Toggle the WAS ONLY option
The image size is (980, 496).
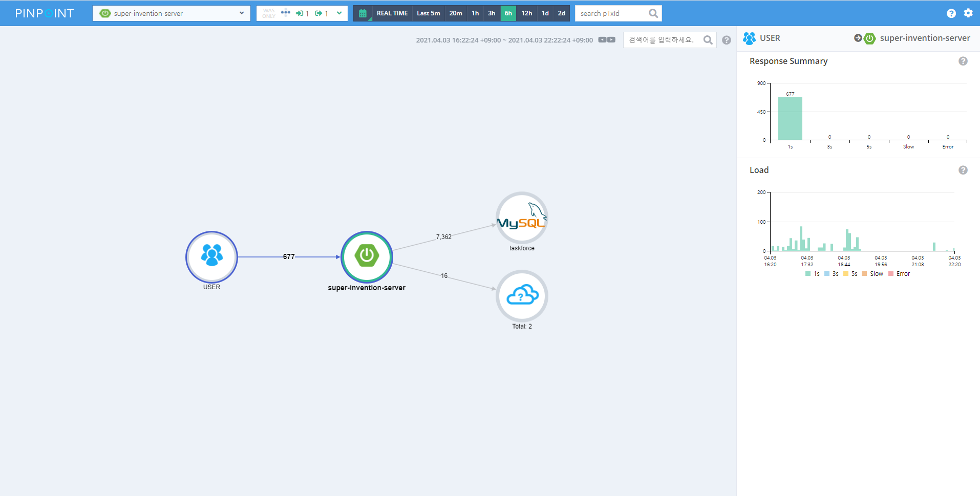pyautogui.click(x=268, y=13)
